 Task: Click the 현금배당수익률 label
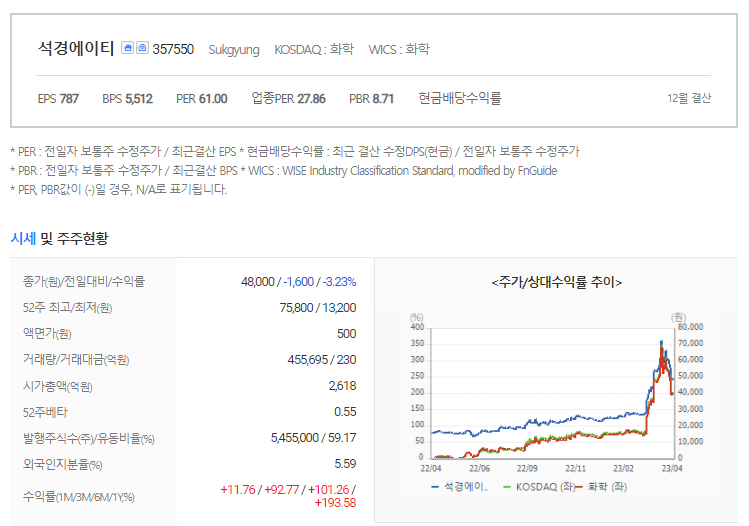tap(460, 98)
